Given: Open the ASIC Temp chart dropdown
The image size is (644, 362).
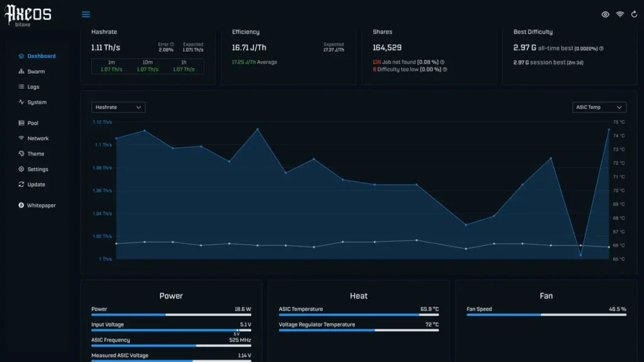Looking at the screenshot, I should tap(599, 107).
